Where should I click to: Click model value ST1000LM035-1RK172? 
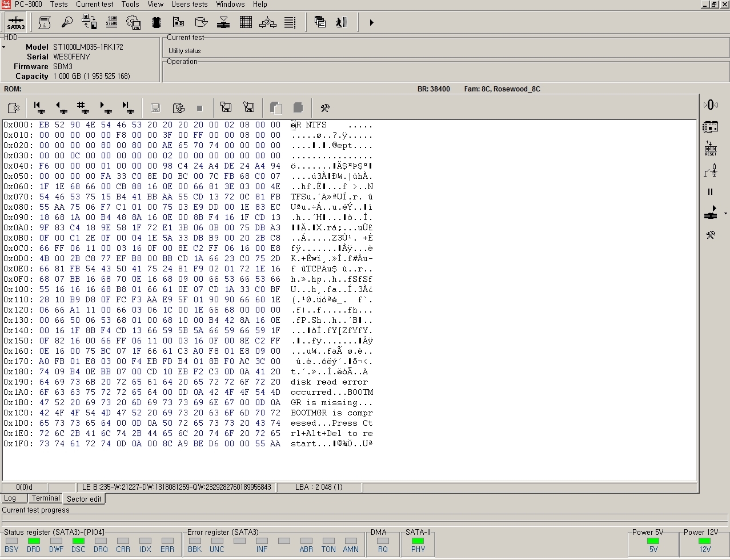[88, 47]
